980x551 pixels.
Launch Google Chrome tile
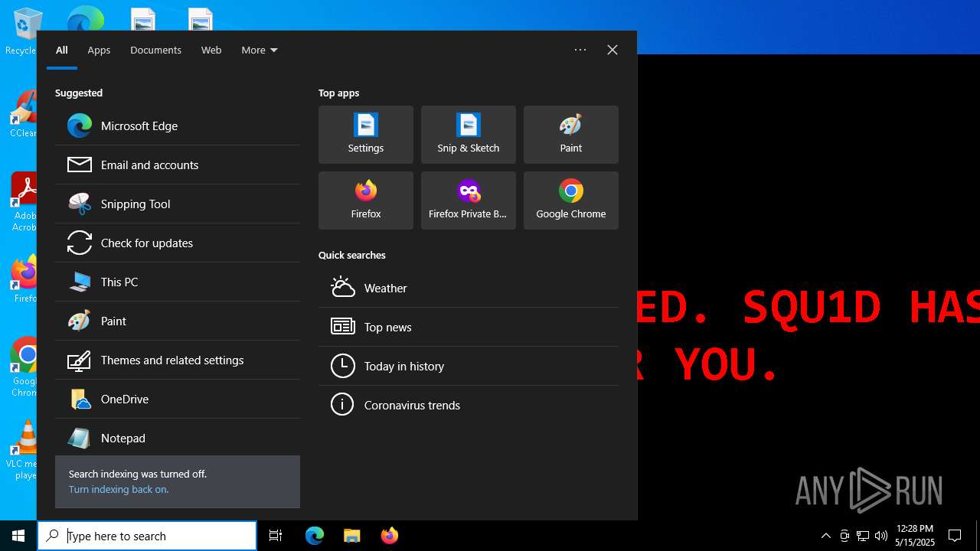click(x=571, y=201)
